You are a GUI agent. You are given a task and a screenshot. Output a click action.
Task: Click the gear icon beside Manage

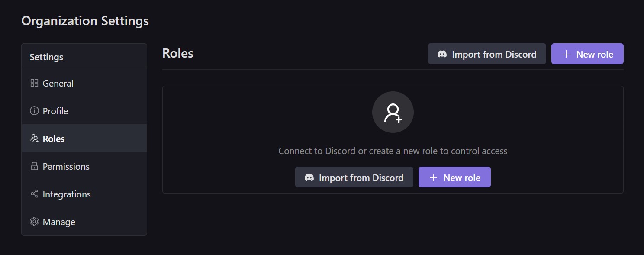[x=34, y=222]
